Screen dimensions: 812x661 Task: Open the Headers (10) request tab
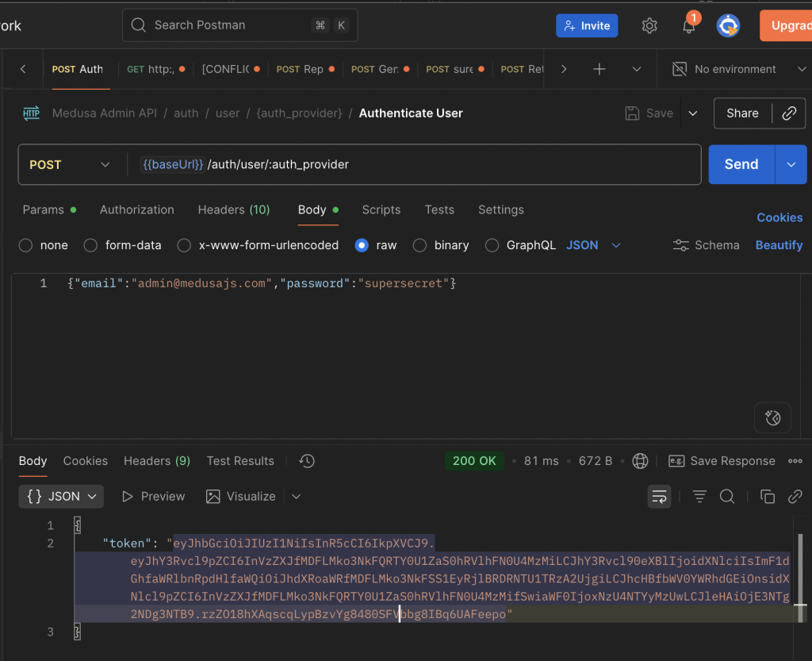(234, 209)
